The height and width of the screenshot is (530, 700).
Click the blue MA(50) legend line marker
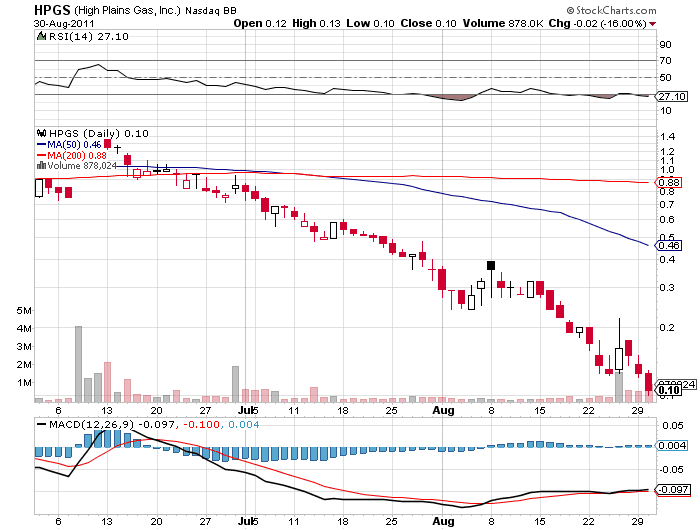click(41, 145)
